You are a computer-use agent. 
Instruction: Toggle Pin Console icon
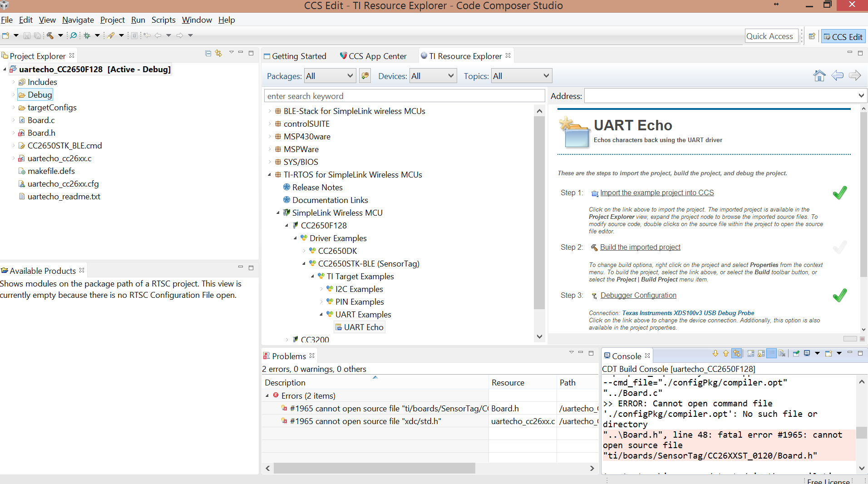[x=796, y=353]
